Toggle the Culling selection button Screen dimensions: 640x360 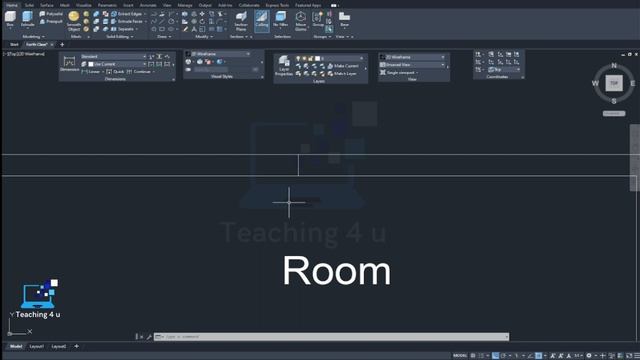pos(262,21)
